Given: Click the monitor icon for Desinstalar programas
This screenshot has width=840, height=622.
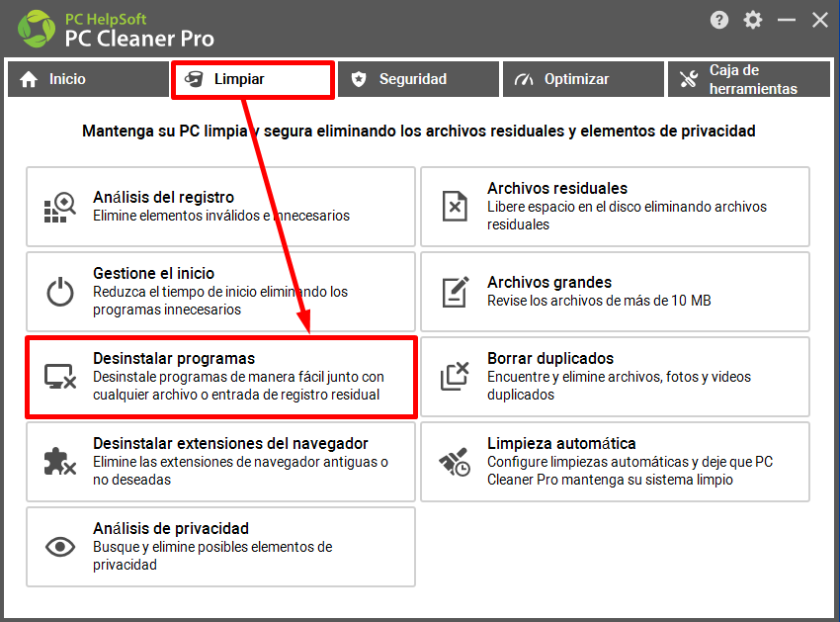Looking at the screenshot, I should click(60, 377).
